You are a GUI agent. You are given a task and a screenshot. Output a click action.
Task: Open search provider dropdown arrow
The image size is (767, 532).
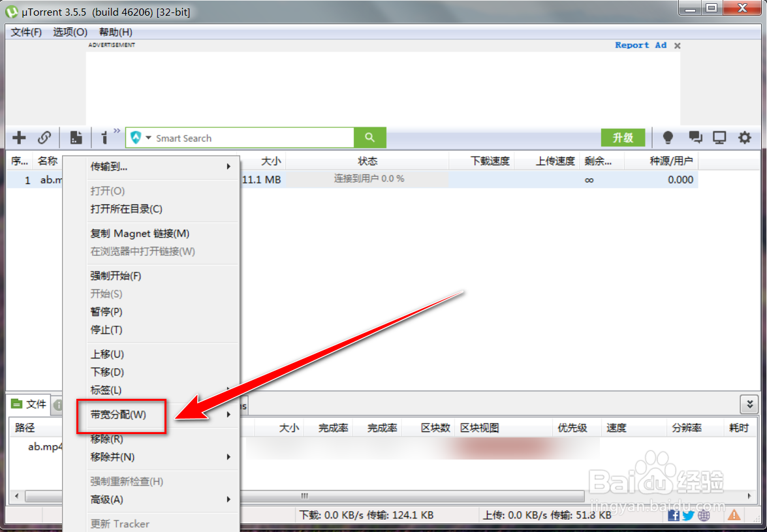pos(149,138)
